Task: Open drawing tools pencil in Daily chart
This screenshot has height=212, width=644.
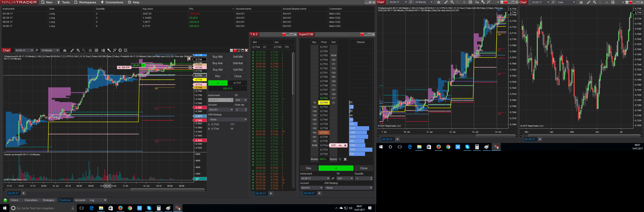Action: tap(588, 2)
